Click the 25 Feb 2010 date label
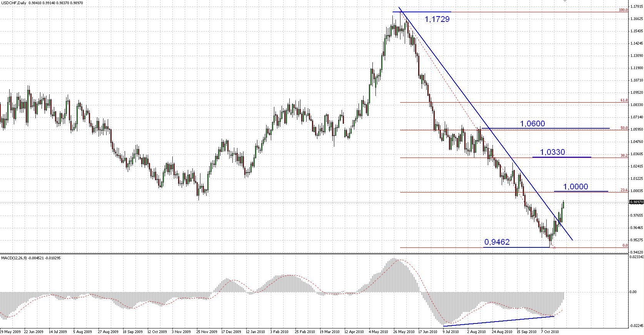 (305, 331)
